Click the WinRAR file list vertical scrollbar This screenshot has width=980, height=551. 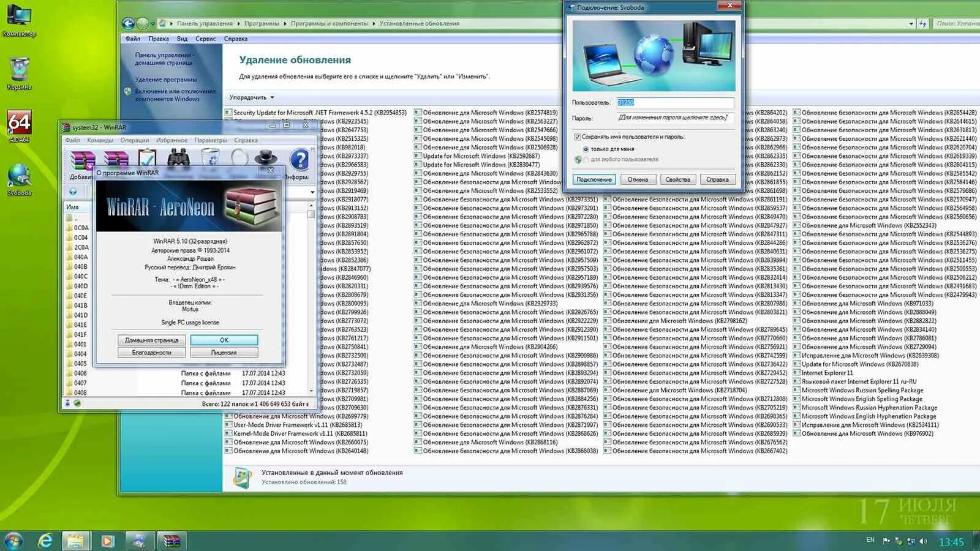point(311,300)
